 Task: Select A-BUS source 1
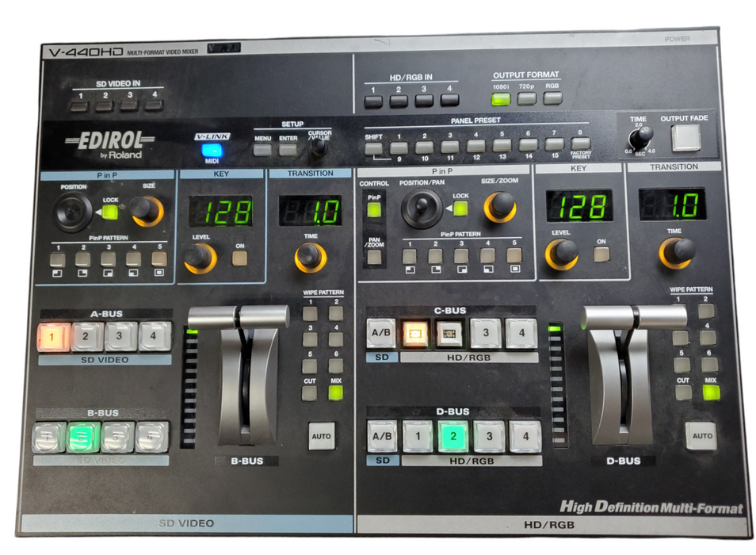[x=54, y=337]
